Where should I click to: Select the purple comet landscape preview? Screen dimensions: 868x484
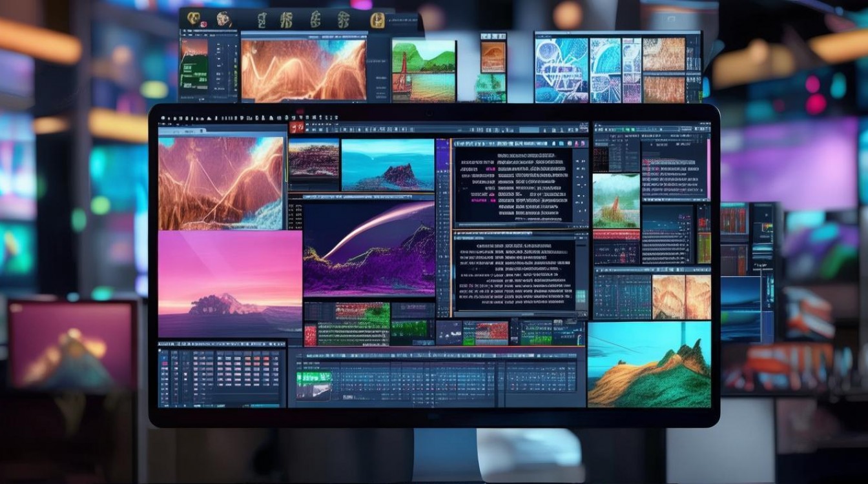point(369,248)
